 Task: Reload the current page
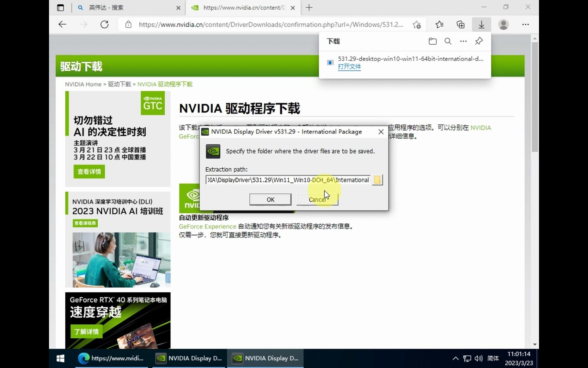pyautogui.click(x=104, y=24)
